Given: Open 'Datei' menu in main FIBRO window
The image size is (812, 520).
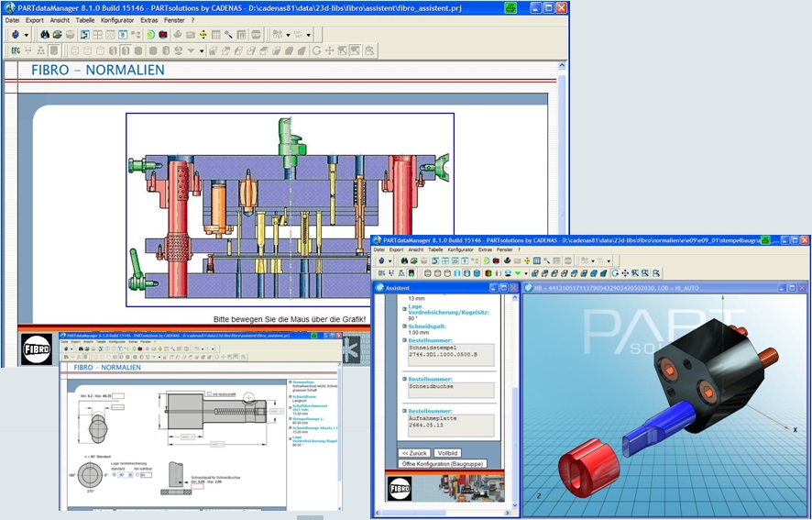Looking at the screenshot, I should [12, 20].
